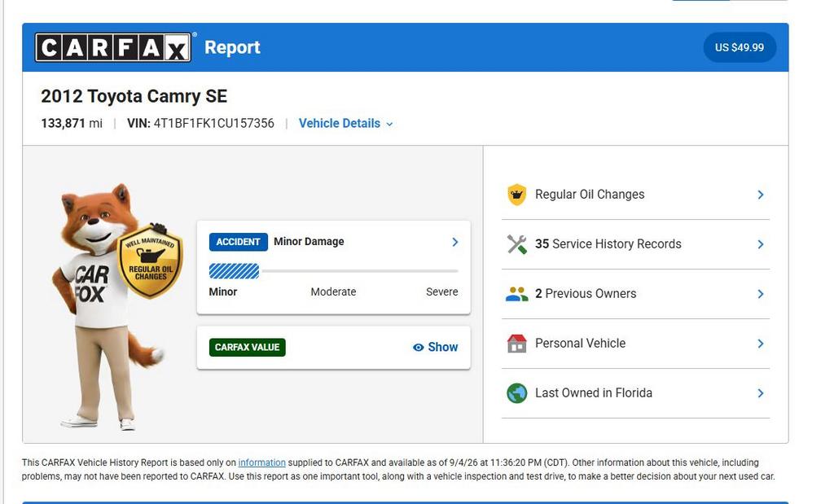
Task: Click the wrench and screwdriver service history icon
Action: click(x=516, y=244)
